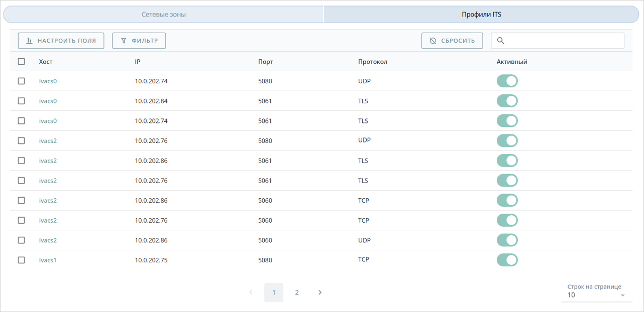Open the Строк на странице dropdown
Viewport: 644px width, 312px height.
596,295
